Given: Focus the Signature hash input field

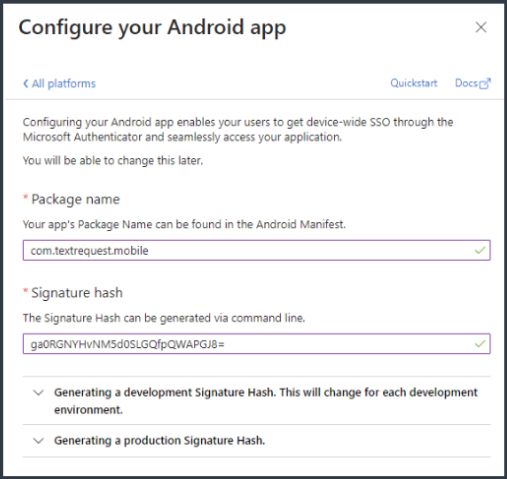Looking at the screenshot, I should [x=257, y=344].
